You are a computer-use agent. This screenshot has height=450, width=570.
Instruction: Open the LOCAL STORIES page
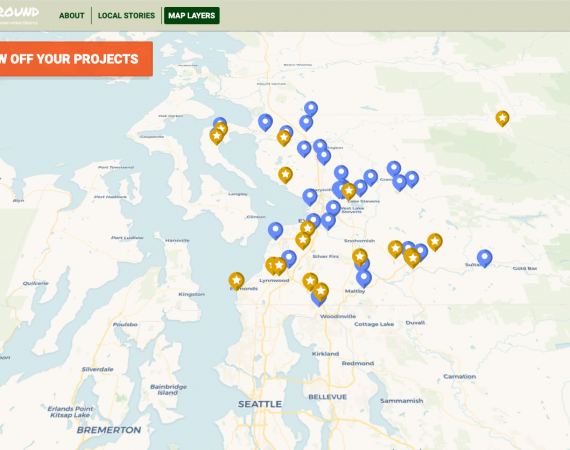(126, 16)
